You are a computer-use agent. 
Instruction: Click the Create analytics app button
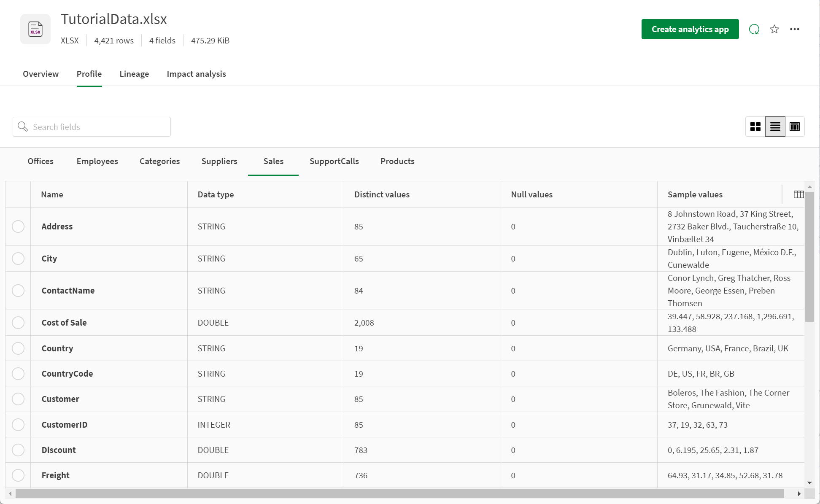689,29
